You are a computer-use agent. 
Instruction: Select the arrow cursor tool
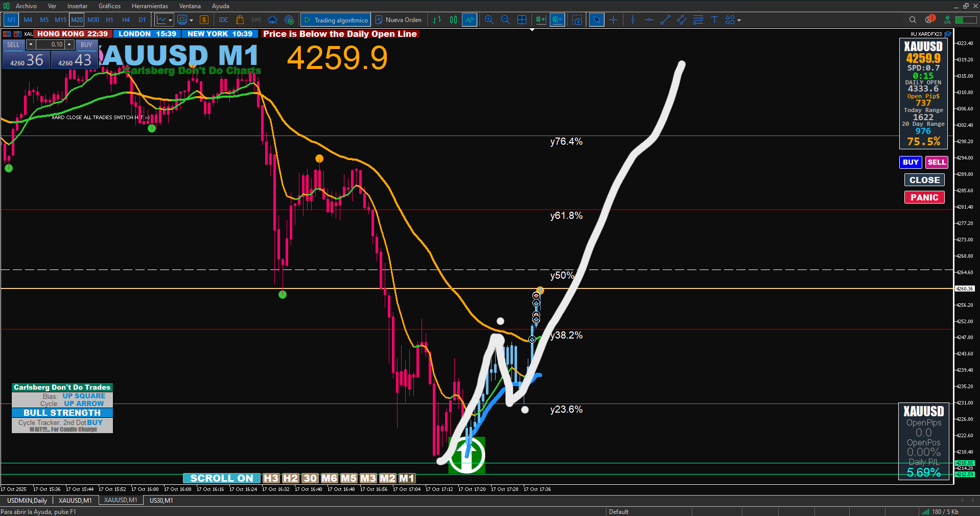click(596, 20)
